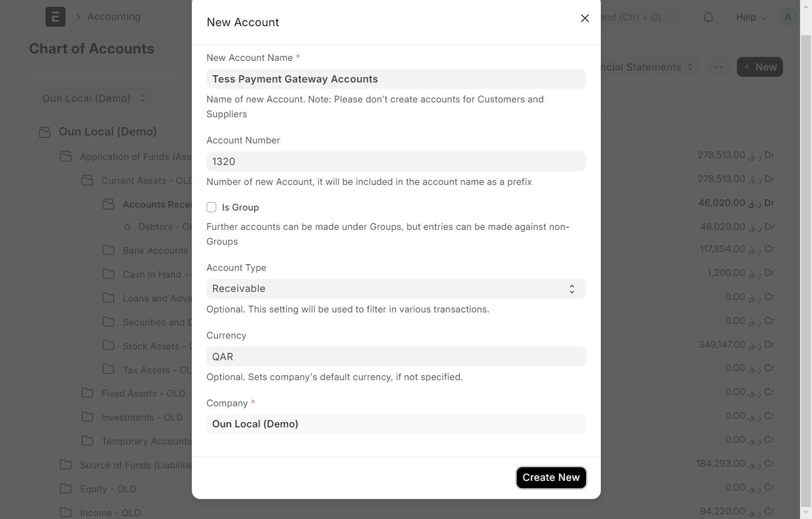Viewport: 812px width, 519px height.
Task: Click the Oun Local (Demo) root folder icon
Action: pos(44,132)
